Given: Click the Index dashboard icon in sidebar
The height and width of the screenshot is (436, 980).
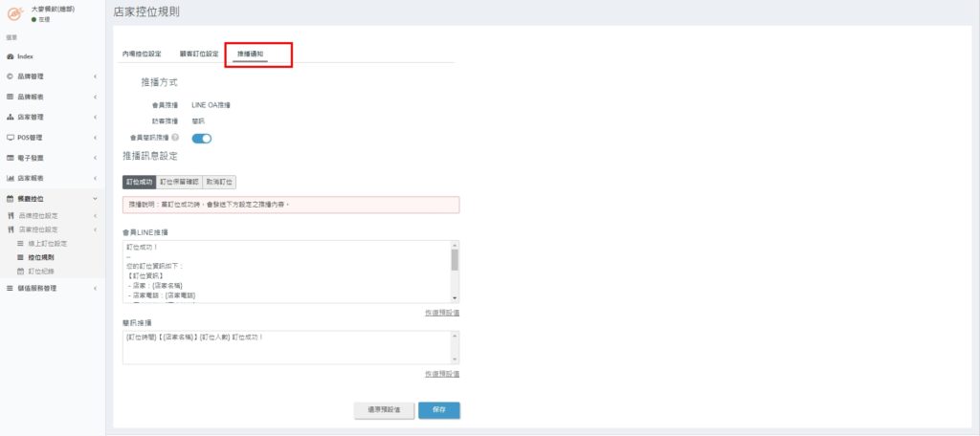Looking at the screenshot, I should [x=10, y=56].
